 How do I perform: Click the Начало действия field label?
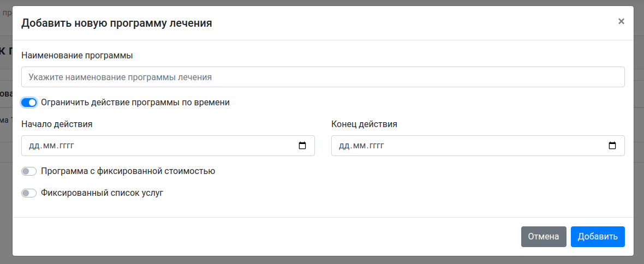(x=57, y=124)
